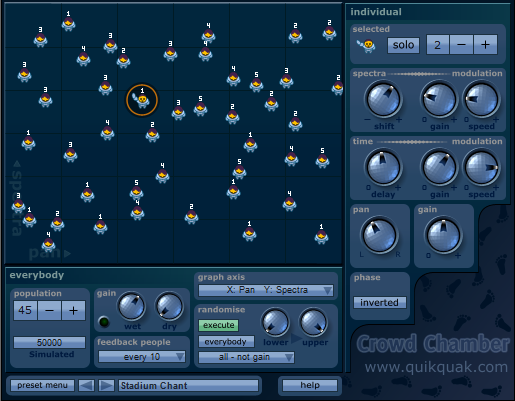Click the time modulation speed knob
515x401 pixels.
click(481, 168)
